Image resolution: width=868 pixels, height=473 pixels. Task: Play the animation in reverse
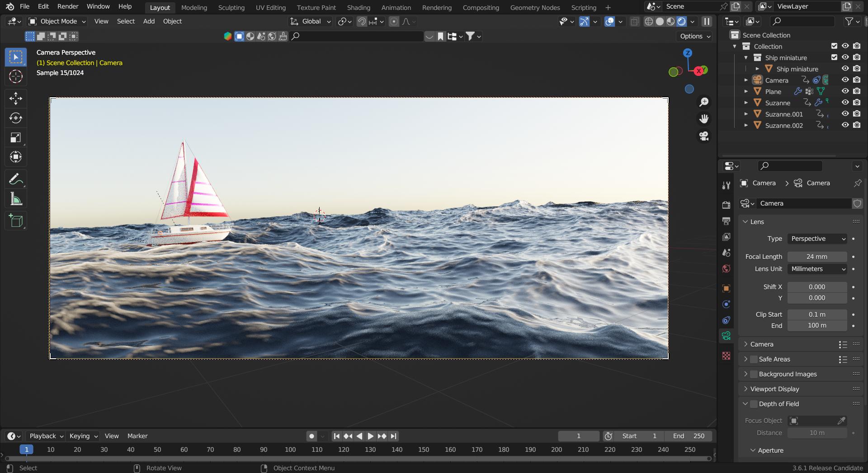(x=359, y=436)
